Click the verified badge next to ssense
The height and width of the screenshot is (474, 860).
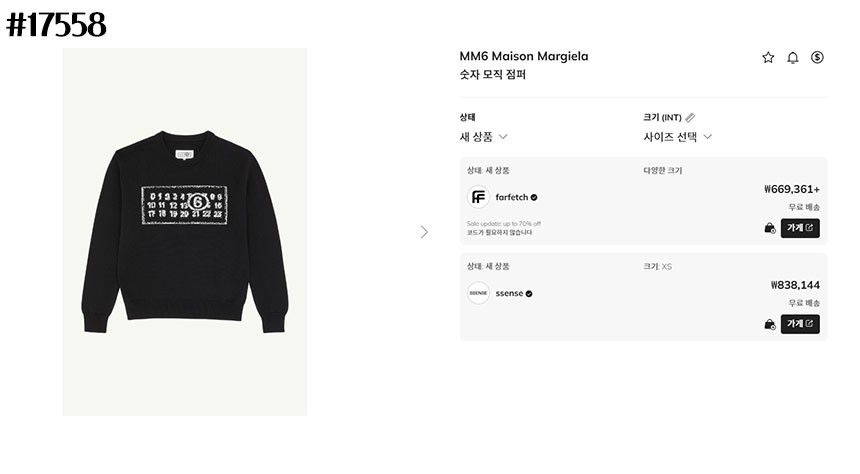tap(529, 293)
